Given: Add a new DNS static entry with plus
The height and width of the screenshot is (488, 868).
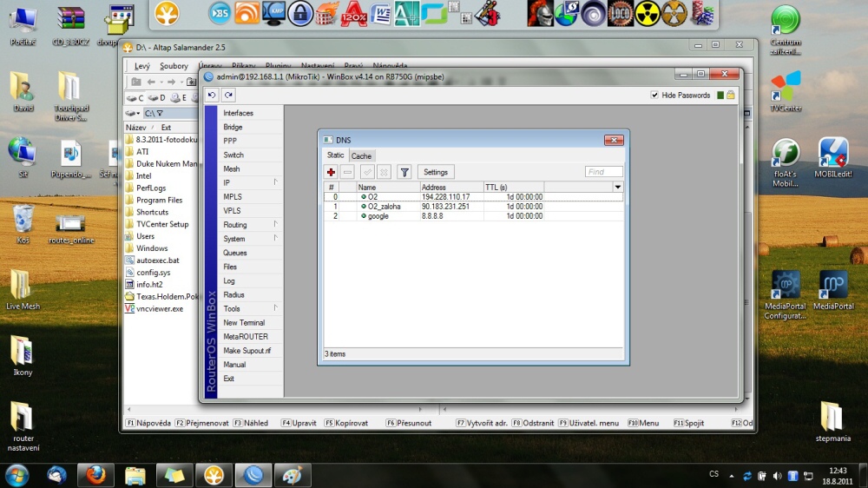Looking at the screenshot, I should [331, 172].
